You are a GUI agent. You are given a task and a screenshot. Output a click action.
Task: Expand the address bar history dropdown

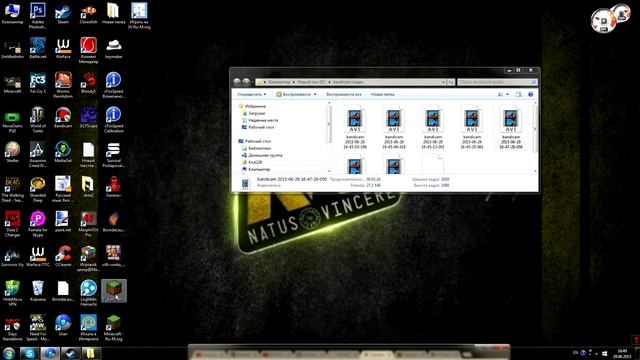[443, 82]
